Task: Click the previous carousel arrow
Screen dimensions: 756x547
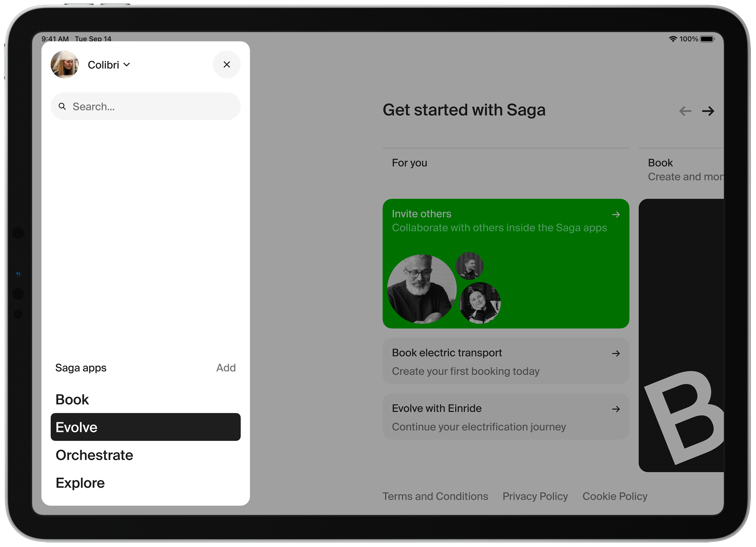Action: [685, 111]
